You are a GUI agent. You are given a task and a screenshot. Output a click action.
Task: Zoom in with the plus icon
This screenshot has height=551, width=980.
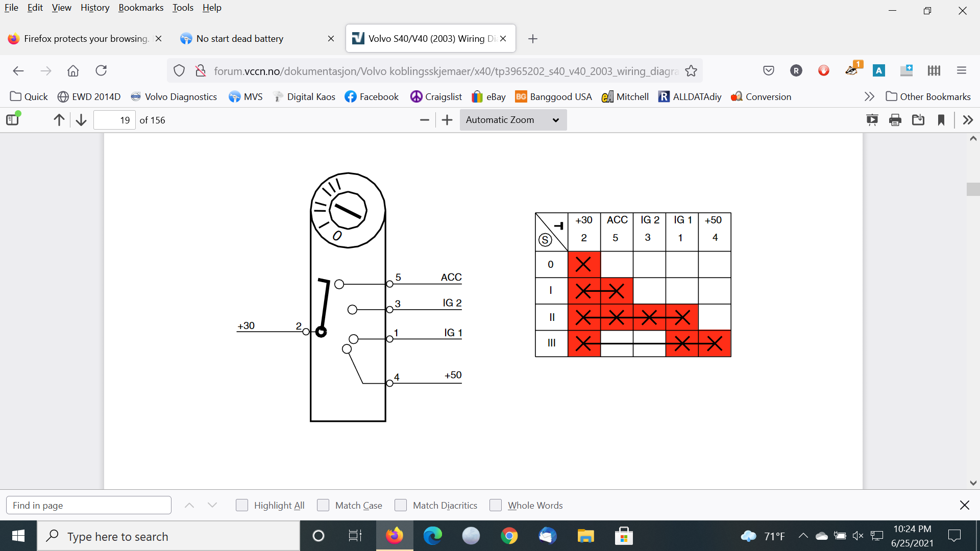point(447,120)
